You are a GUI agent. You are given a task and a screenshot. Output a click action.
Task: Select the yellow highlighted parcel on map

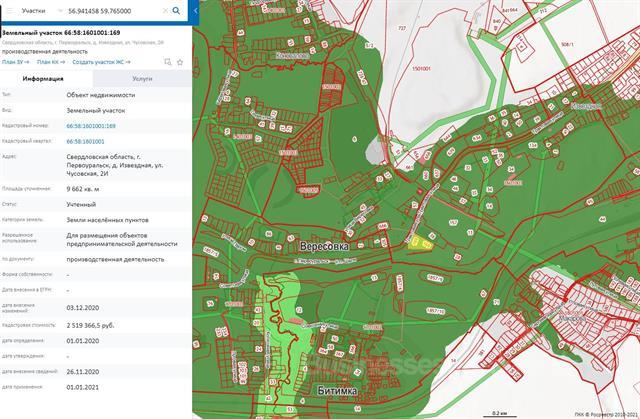419,240
